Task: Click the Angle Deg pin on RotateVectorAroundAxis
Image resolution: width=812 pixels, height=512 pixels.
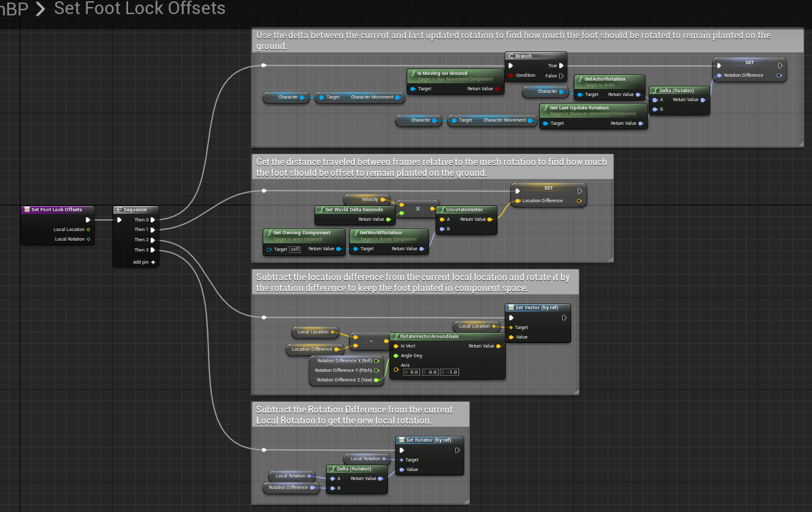Action: point(396,356)
